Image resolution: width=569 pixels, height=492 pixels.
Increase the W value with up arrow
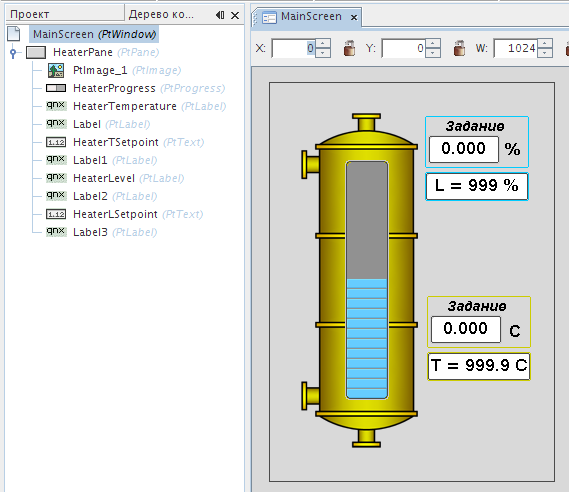click(545, 44)
